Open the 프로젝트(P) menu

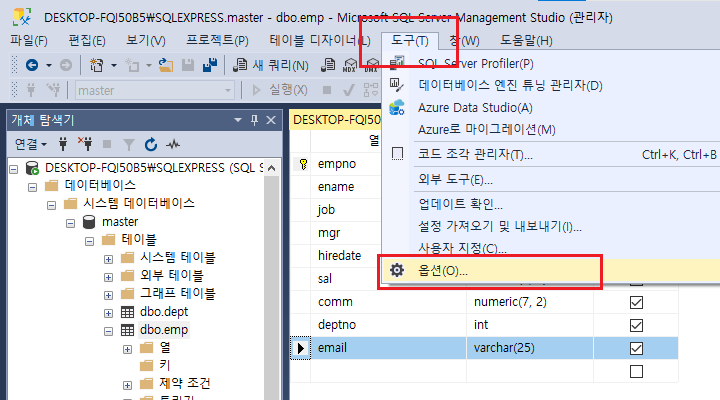coord(217,41)
